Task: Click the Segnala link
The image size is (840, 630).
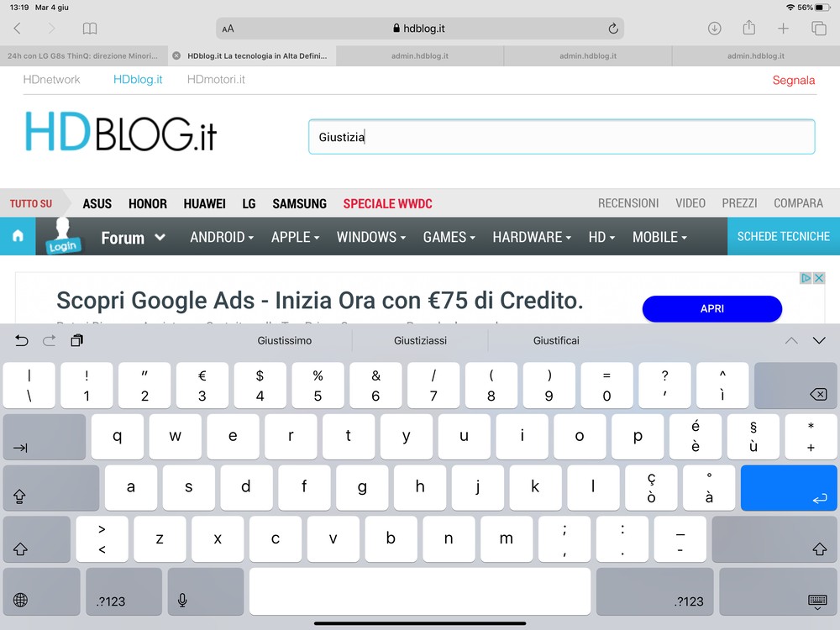Action: click(794, 81)
